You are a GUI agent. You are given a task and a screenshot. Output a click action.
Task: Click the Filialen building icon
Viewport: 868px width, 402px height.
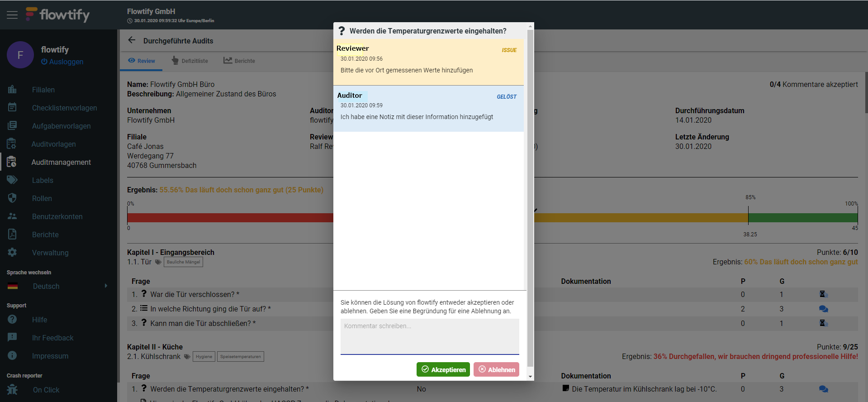pos(12,90)
